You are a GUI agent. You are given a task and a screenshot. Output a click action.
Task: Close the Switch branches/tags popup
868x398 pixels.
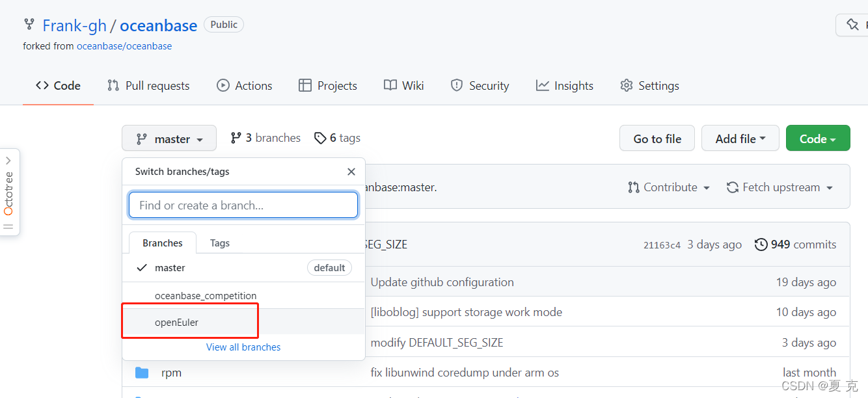click(x=351, y=172)
